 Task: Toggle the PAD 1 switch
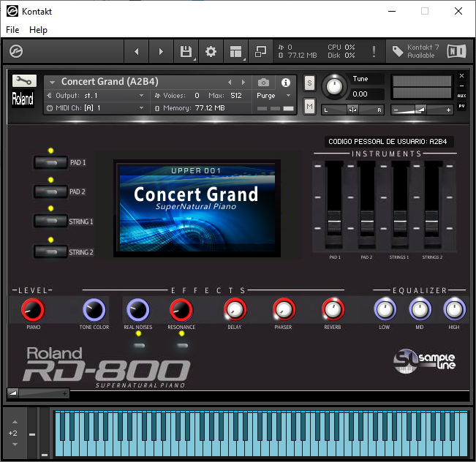[x=50, y=163]
